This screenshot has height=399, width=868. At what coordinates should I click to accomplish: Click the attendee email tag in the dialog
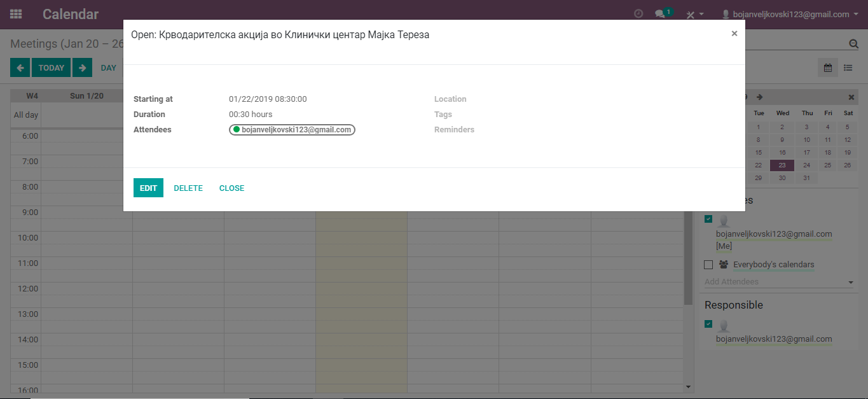point(292,130)
